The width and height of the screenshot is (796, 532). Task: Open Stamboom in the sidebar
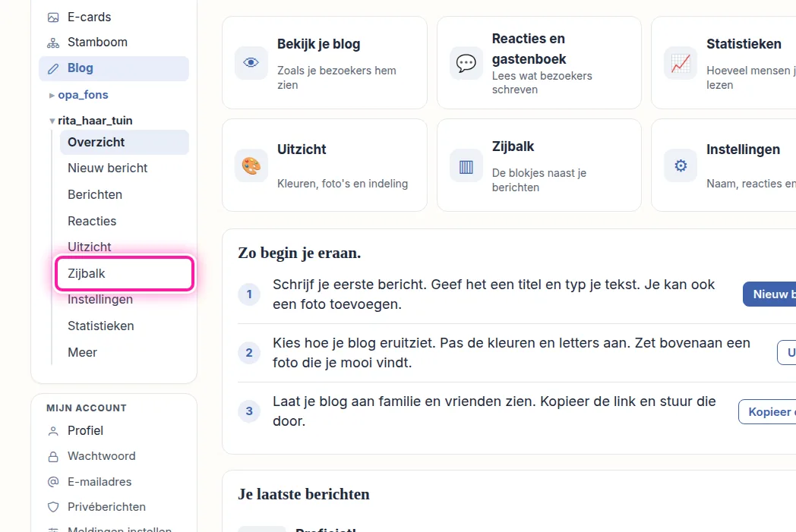[114, 42]
